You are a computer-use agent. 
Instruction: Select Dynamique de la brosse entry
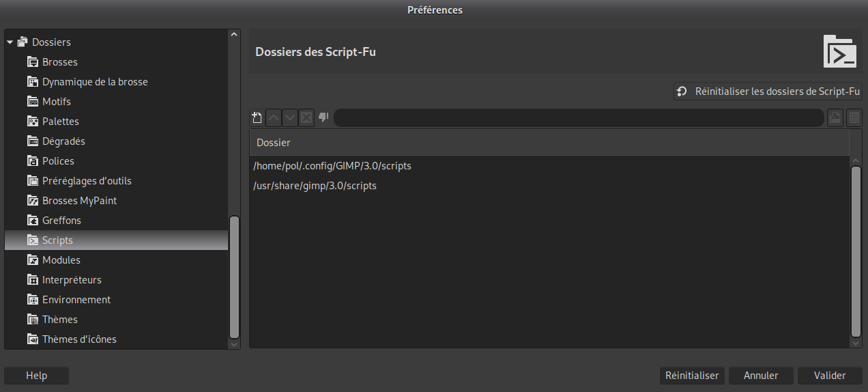pos(95,82)
